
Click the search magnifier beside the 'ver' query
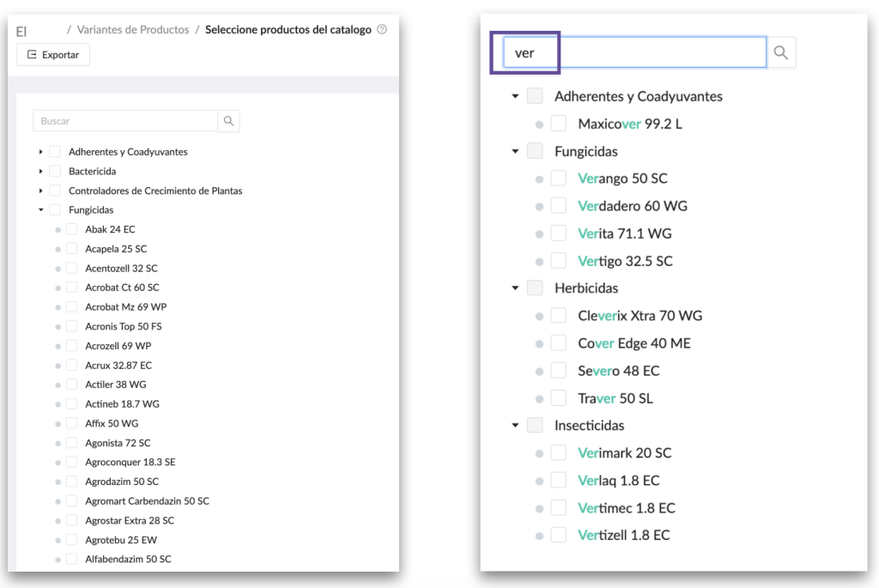tap(781, 52)
